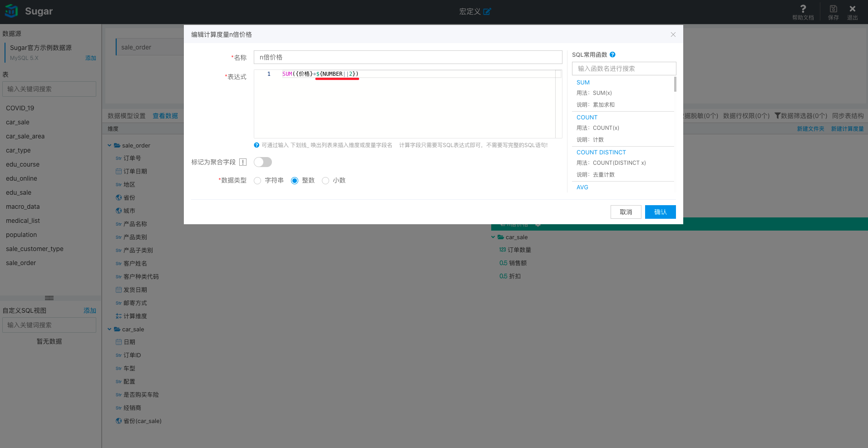Image resolution: width=868 pixels, height=448 pixels.
Task: Click the info icon beside 标记为聚合字段
Action: [243, 162]
